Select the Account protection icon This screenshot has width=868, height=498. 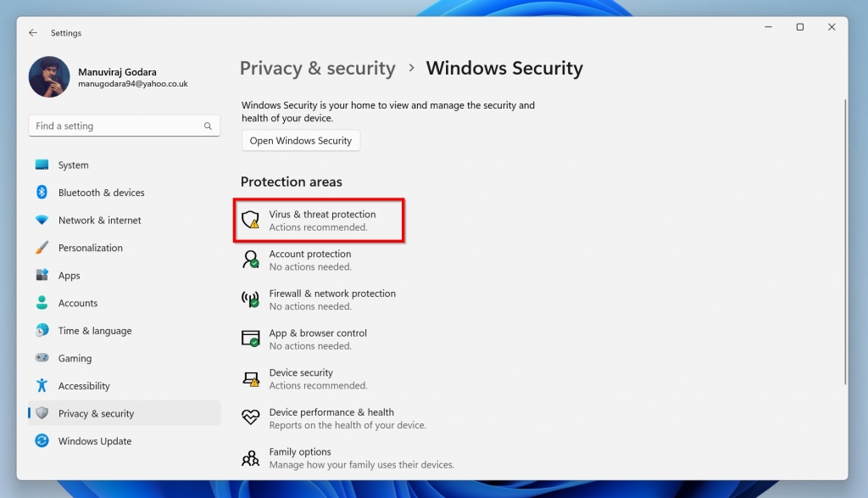click(x=249, y=259)
